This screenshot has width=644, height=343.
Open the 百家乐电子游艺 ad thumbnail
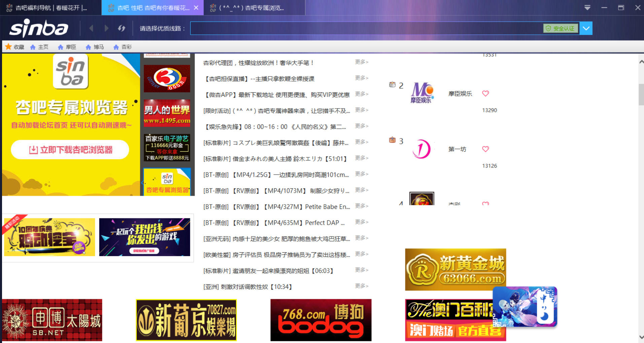(167, 148)
